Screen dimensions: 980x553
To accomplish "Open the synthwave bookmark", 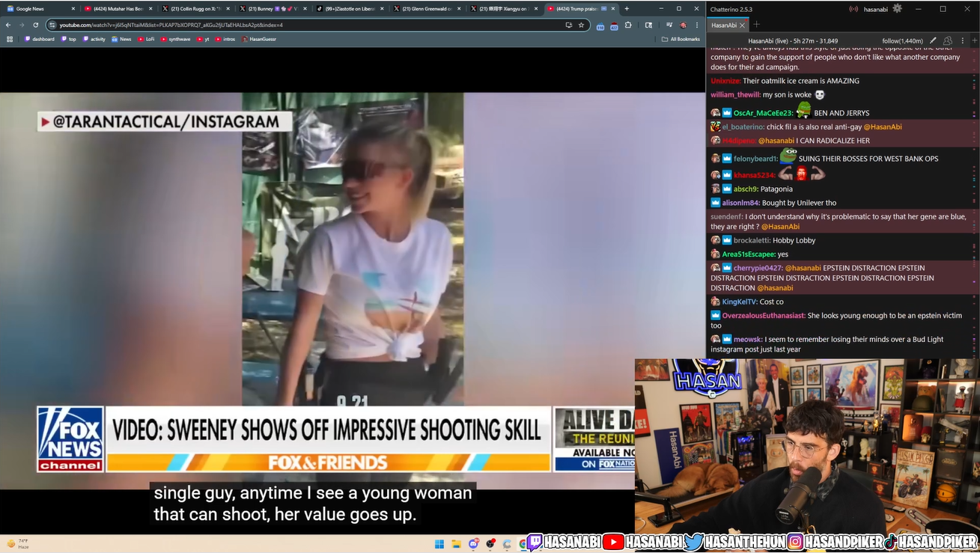I will [x=176, y=39].
